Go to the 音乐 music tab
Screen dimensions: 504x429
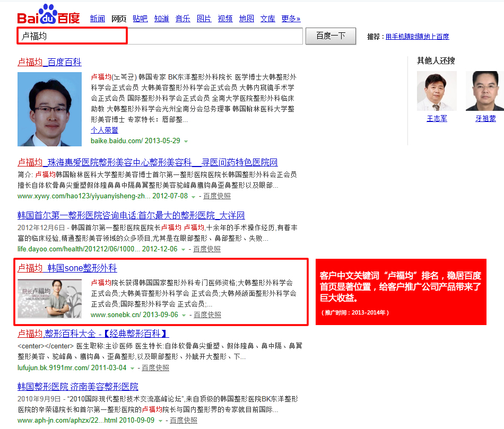click(183, 19)
